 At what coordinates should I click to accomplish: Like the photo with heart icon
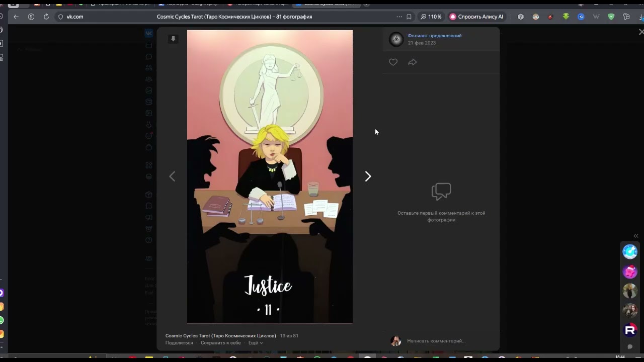point(393,62)
